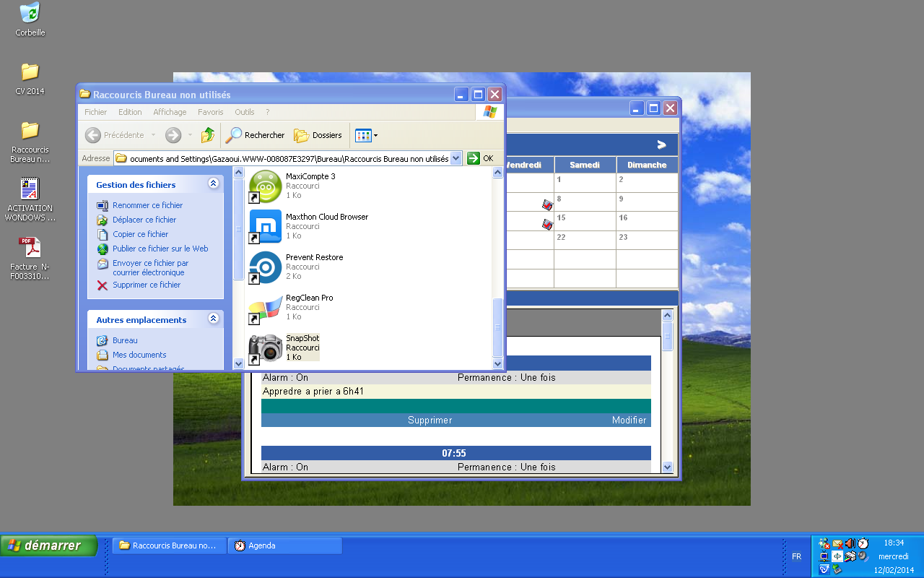Select Raccourcis Bureau desktop folder icon
The height and width of the screenshot is (578, 924).
[30, 130]
